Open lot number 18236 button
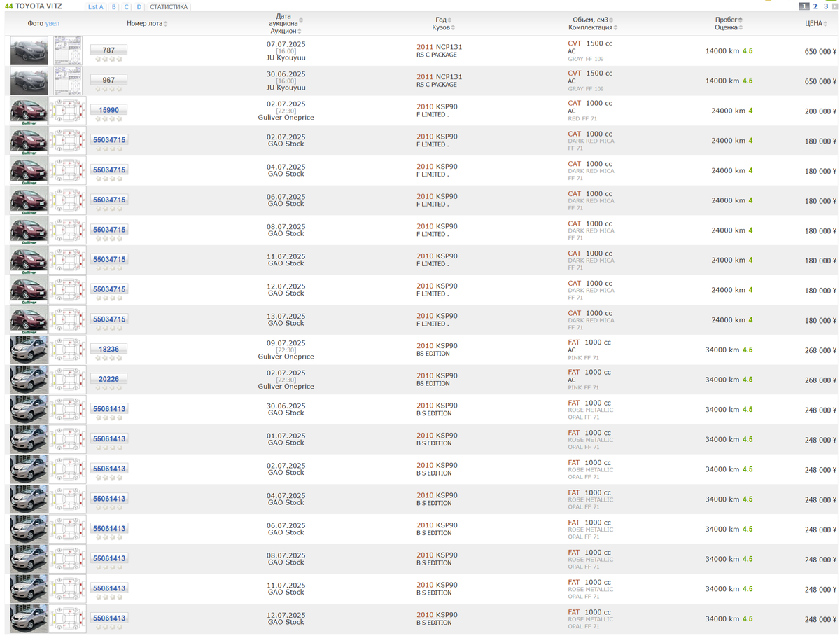The image size is (840, 636). [108, 350]
